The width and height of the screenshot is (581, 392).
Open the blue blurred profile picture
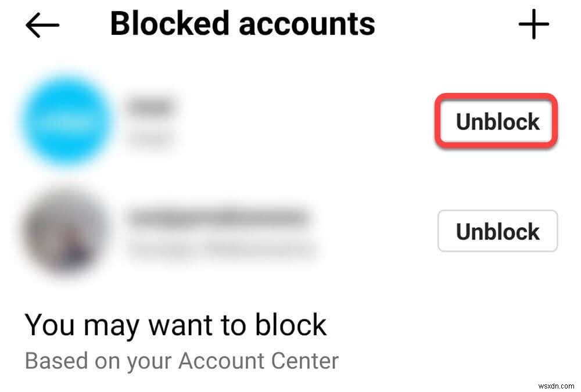point(67,120)
